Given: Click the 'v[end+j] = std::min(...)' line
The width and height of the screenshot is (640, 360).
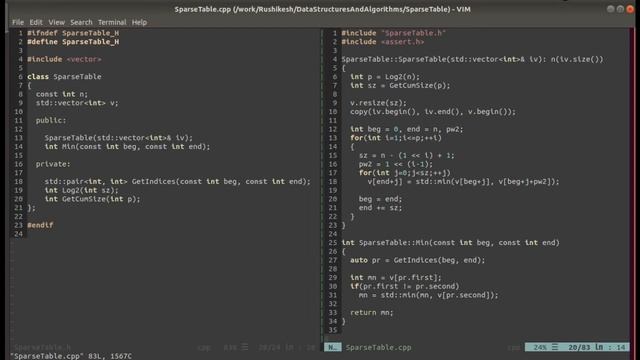Looking at the screenshot, I should [464, 182].
